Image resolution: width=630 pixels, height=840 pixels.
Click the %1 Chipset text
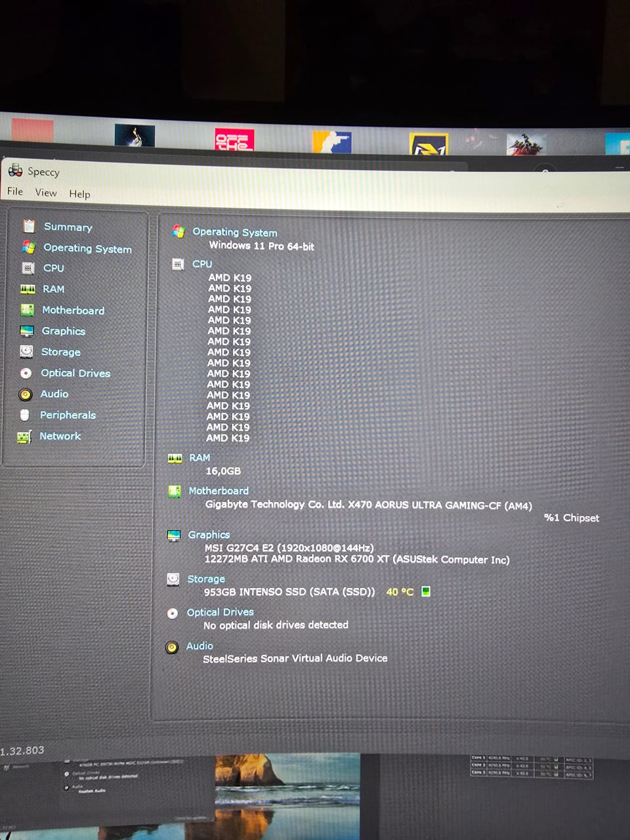pyautogui.click(x=572, y=517)
